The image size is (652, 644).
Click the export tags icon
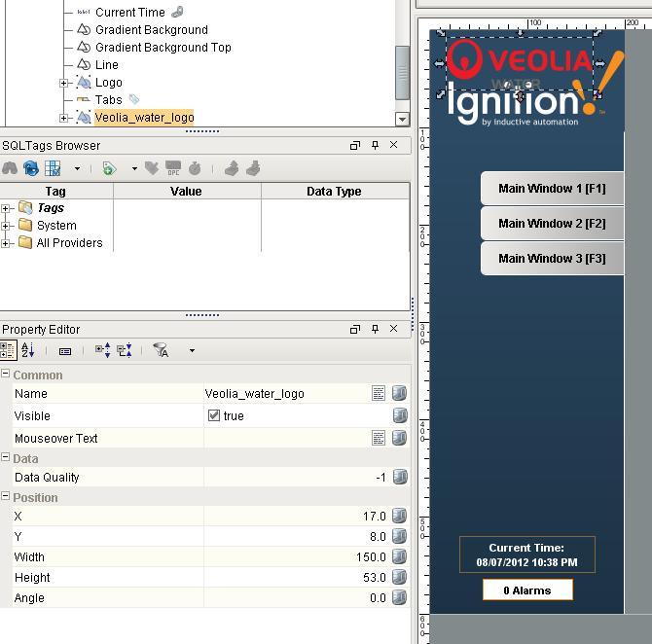pos(254,168)
